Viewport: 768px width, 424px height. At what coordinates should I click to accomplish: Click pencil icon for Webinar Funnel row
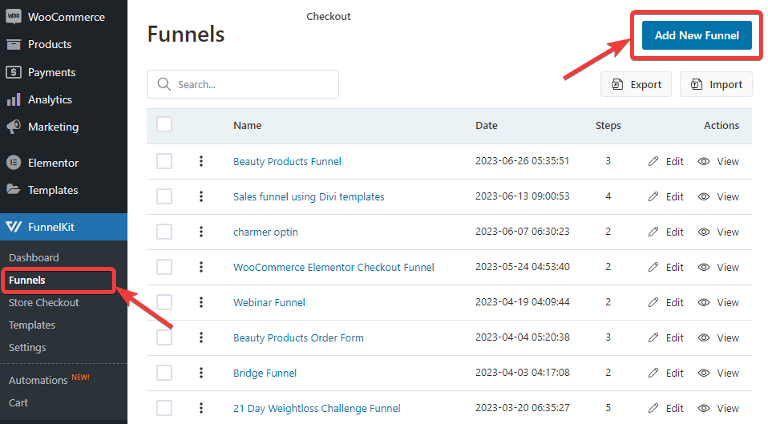[653, 302]
